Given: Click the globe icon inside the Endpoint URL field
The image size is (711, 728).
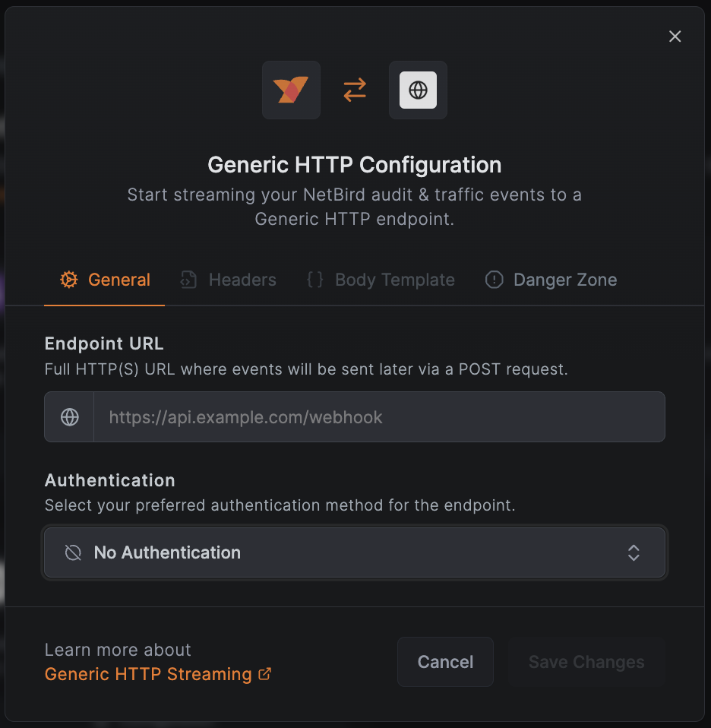Looking at the screenshot, I should click(x=69, y=416).
